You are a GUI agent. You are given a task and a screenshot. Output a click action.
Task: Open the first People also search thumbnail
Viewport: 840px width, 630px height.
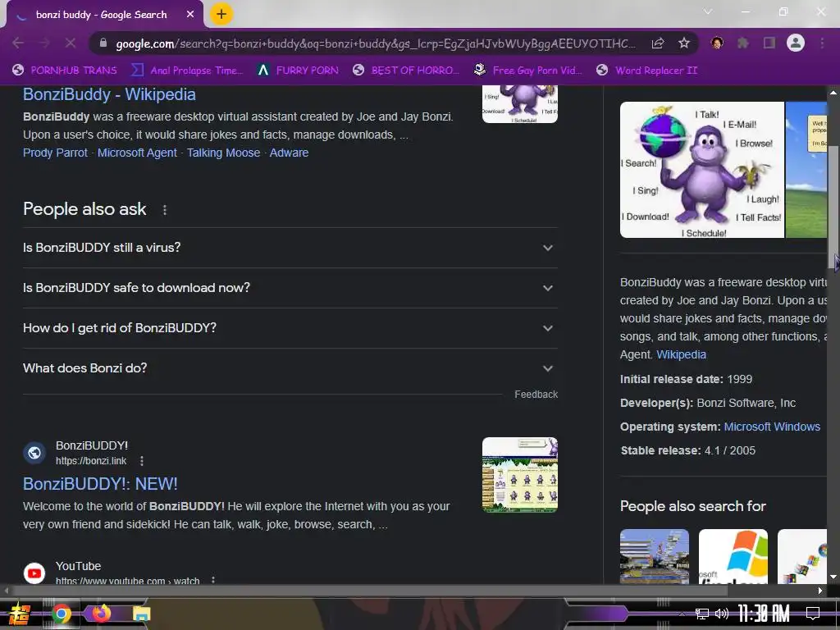[x=654, y=556]
